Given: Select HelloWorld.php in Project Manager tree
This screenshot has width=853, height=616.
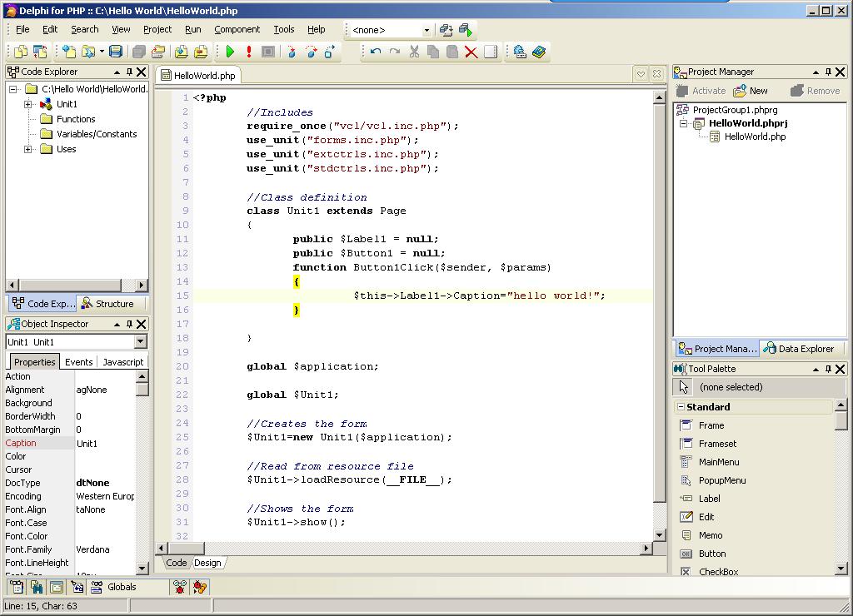Looking at the screenshot, I should (755, 137).
